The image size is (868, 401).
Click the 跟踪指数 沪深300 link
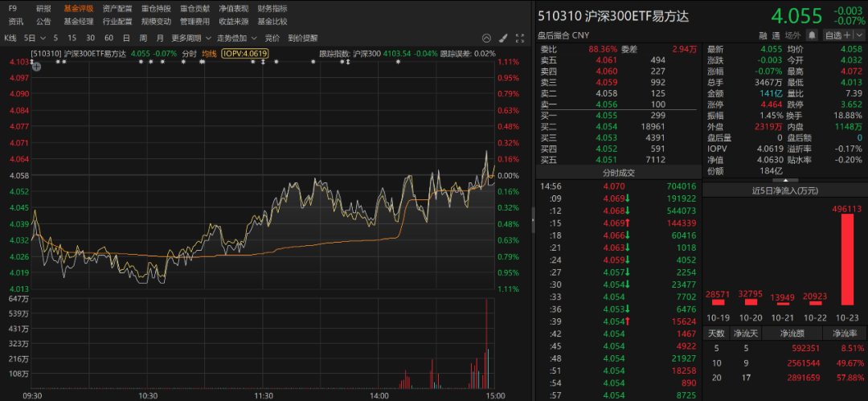(350, 54)
